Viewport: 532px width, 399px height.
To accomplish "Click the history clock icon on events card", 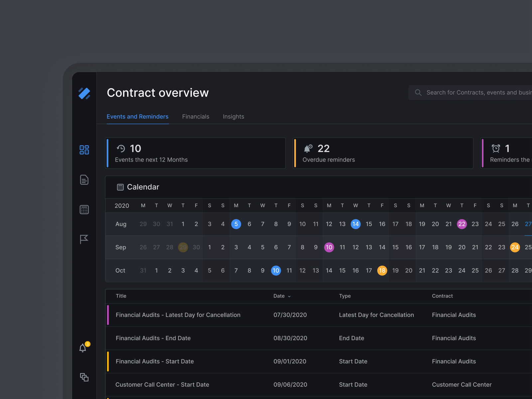I will pos(121,148).
